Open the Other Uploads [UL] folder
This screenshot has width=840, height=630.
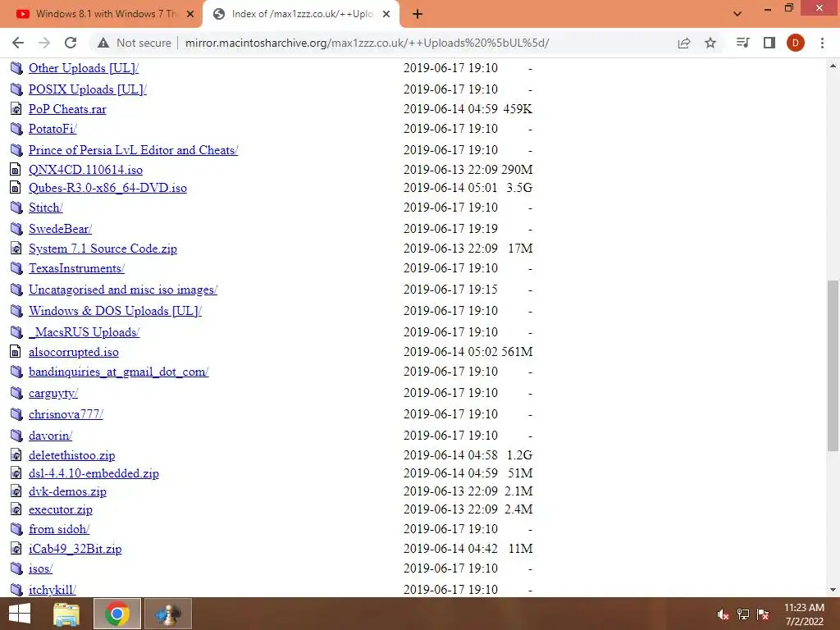tap(84, 68)
